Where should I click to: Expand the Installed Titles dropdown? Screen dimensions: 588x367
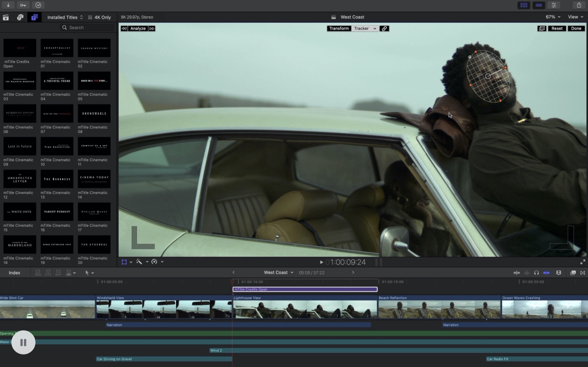65,17
